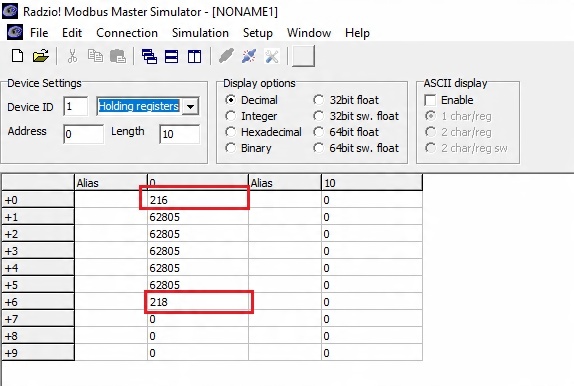574x386 pixels.
Task: Open the Simulation menu
Action: [200, 33]
